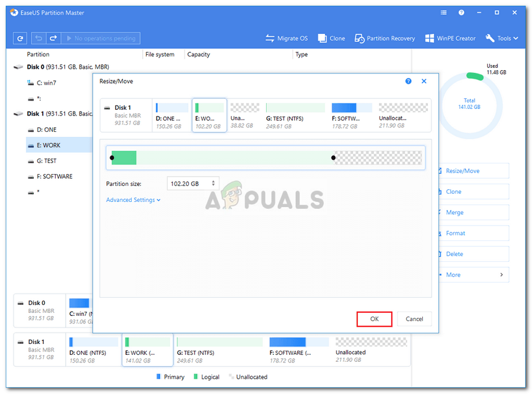Select D: ONE block in dialog disk map
Image resolution: width=532 pixels, height=394 pixels.
(x=172, y=116)
